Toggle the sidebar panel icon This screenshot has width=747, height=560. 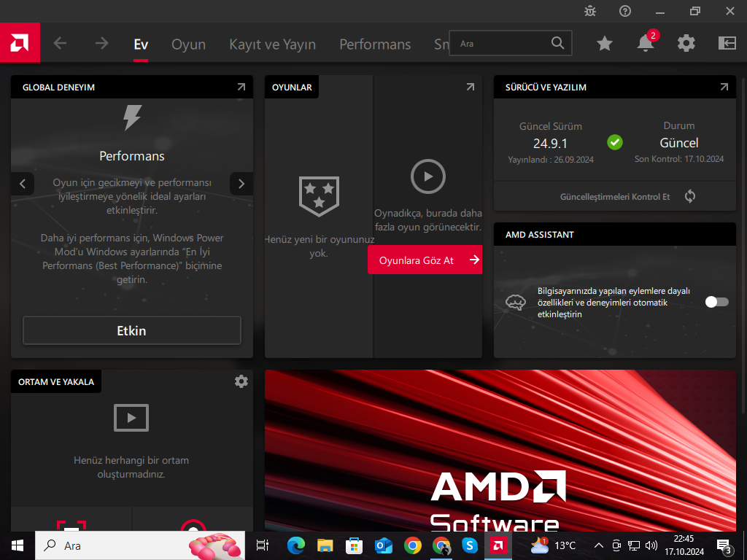(727, 43)
